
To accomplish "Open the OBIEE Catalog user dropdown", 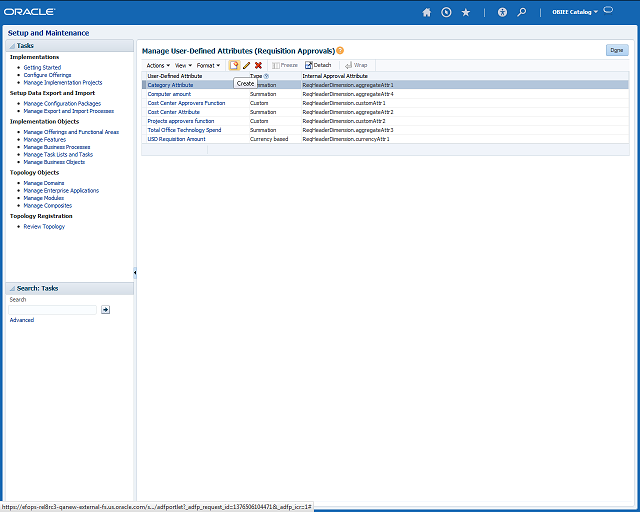I will [575, 12].
